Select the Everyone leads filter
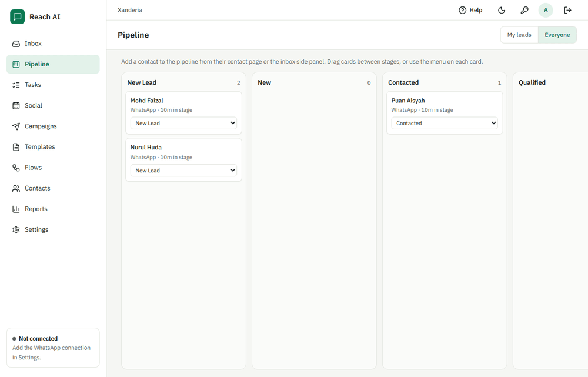 click(x=557, y=35)
